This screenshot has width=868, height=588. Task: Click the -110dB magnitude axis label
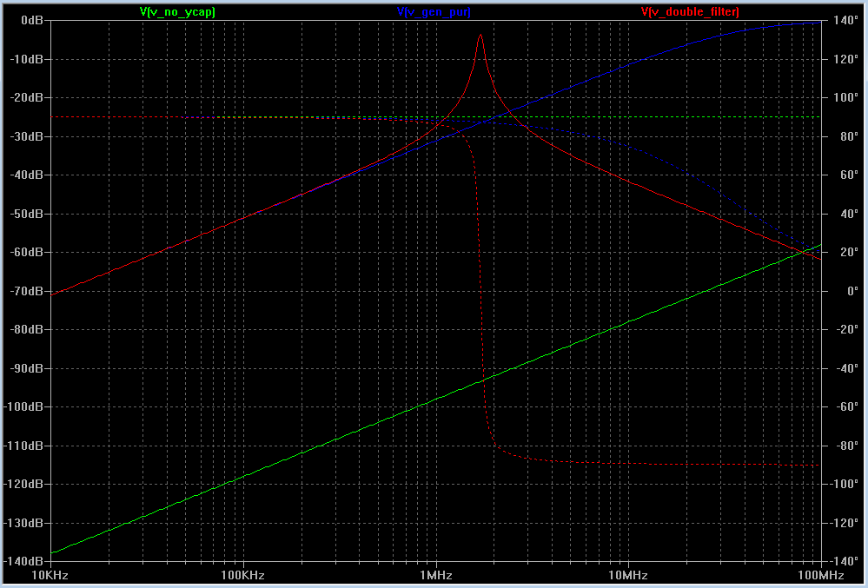24,446
